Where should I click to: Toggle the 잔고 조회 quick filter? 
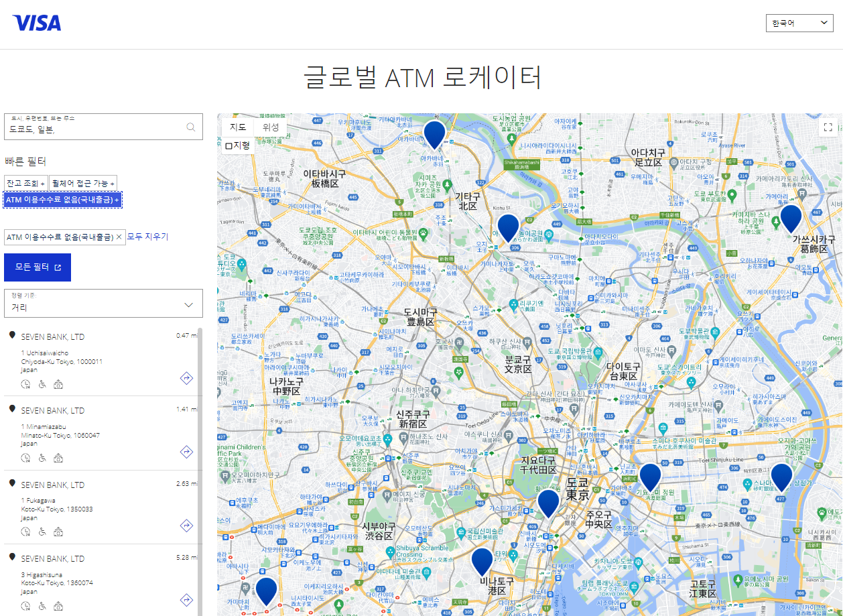[25, 183]
